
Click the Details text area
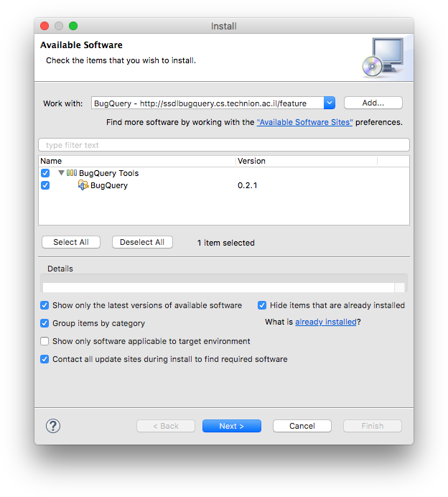(218, 287)
